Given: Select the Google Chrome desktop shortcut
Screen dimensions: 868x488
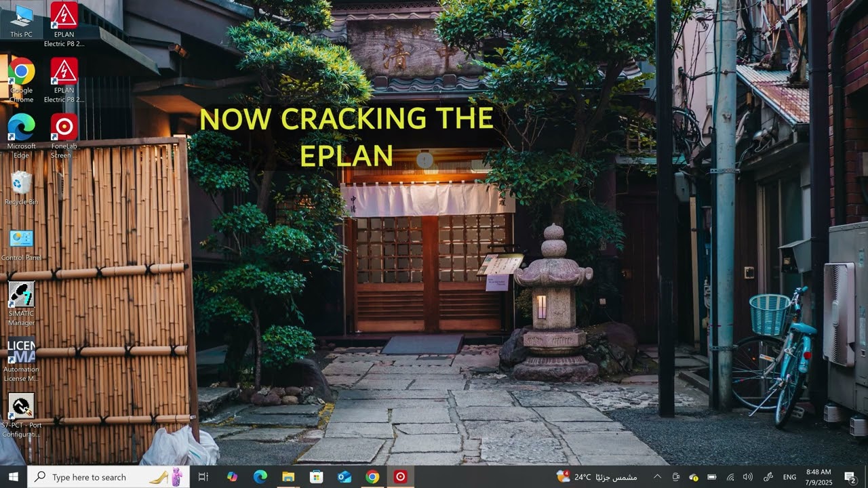Looking at the screenshot, I should tap(21, 80).
